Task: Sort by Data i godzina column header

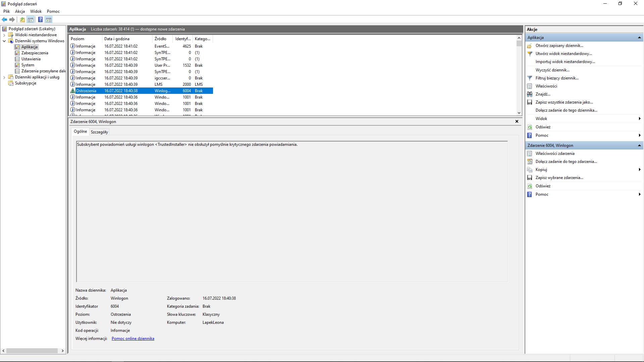Action: [127, 39]
